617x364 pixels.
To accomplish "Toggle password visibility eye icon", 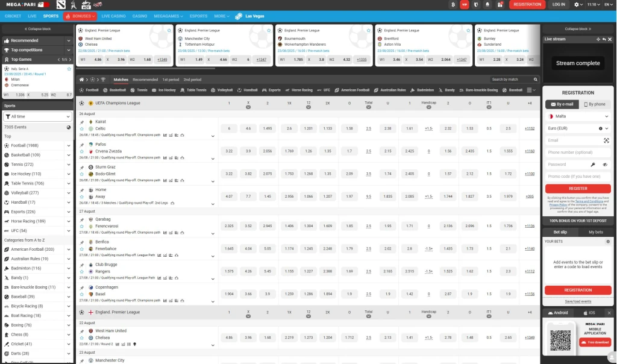I will [x=605, y=165].
